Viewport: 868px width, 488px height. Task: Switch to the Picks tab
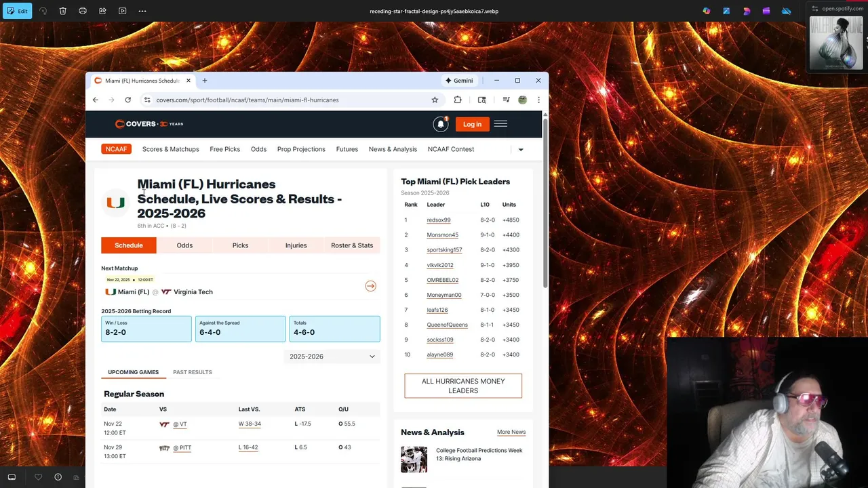[x=240, y=245]
